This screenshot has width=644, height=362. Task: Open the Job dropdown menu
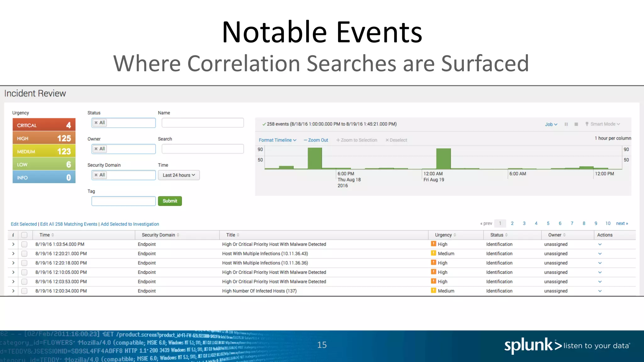pyautogui.click(x=551, y=124)
